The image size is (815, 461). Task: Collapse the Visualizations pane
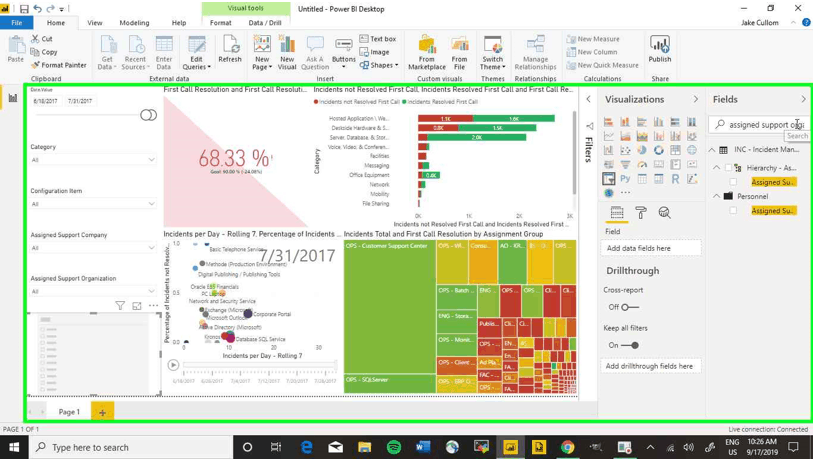[695, 99]
